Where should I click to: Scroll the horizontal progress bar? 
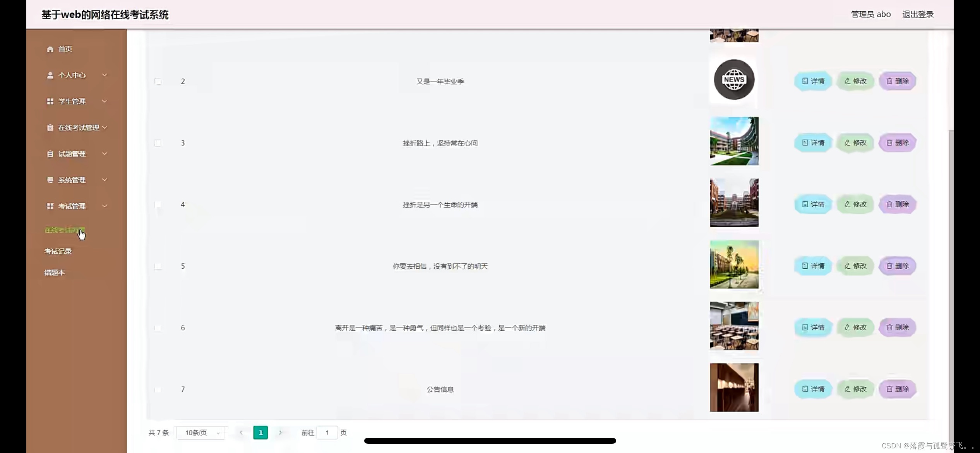click(490, 441)
